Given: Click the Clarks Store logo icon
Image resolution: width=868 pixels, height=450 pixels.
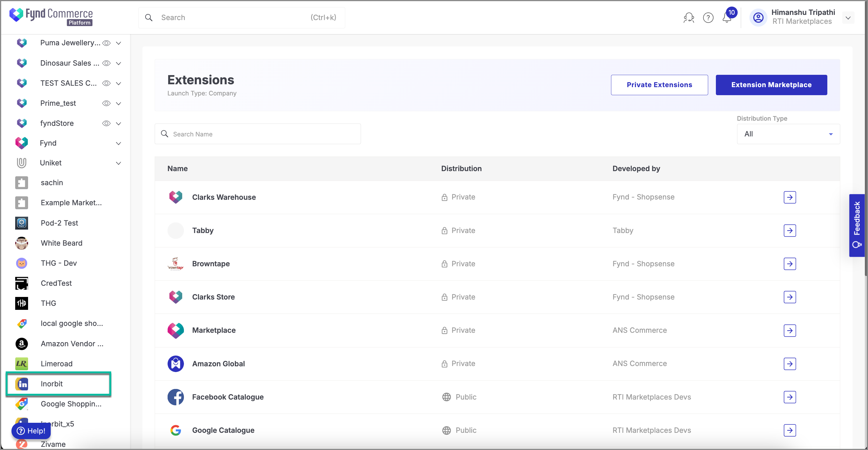Looking at the screenshot, I should [176, 297].
